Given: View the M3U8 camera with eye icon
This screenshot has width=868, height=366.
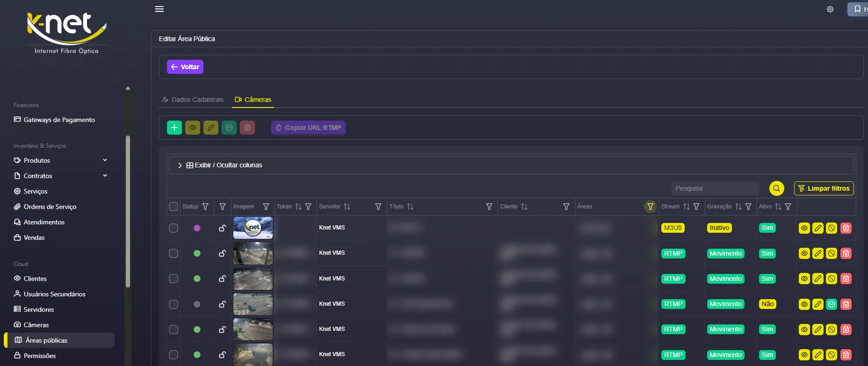Looking at the screenshot, I should 804,228.
